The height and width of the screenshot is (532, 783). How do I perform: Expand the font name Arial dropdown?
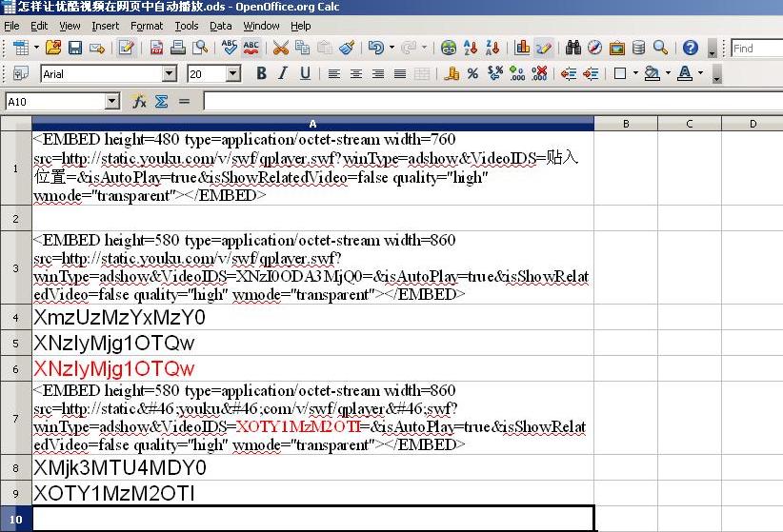tap(170, 74)
